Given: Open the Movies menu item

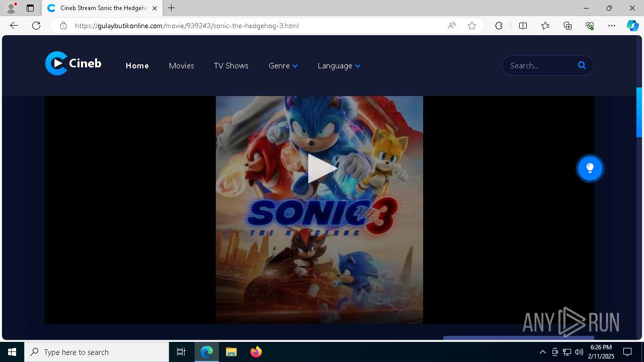Looking at the screenshot, I should (181, 66).
